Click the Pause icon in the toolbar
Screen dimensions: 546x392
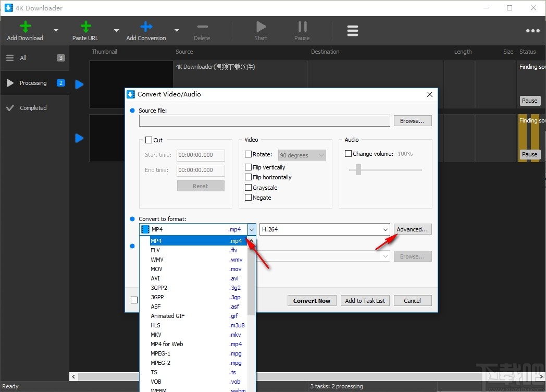click(x=302, y=27)
